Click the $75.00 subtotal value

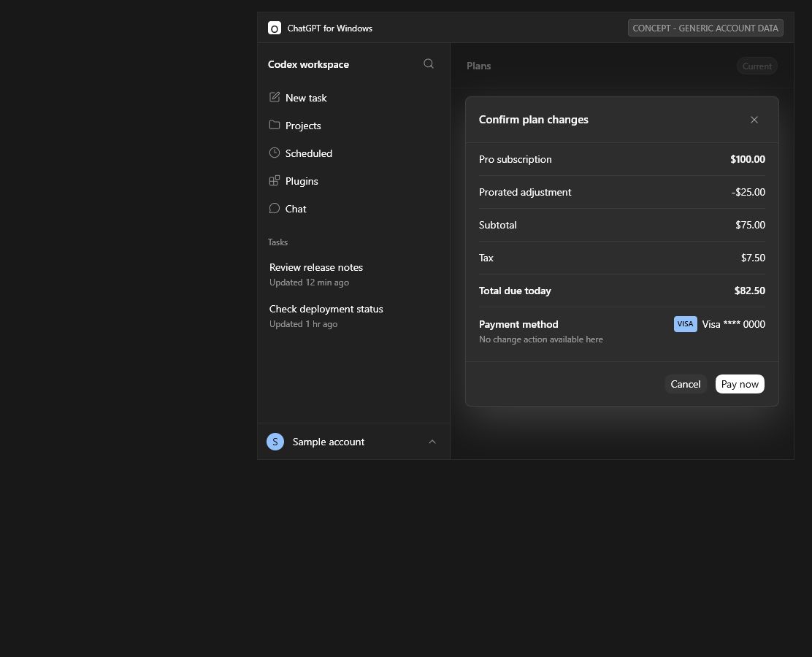coord(750,225)
